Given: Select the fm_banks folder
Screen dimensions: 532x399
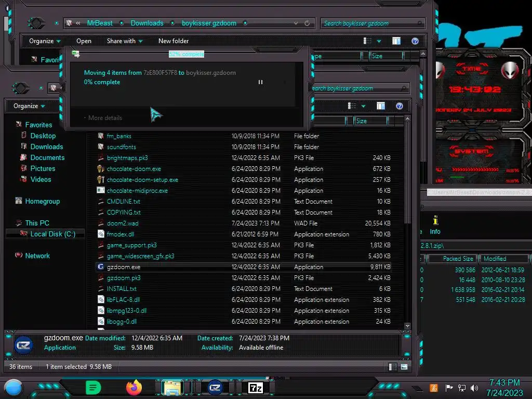Looking at the screenshot, I should tap(119, 136).
